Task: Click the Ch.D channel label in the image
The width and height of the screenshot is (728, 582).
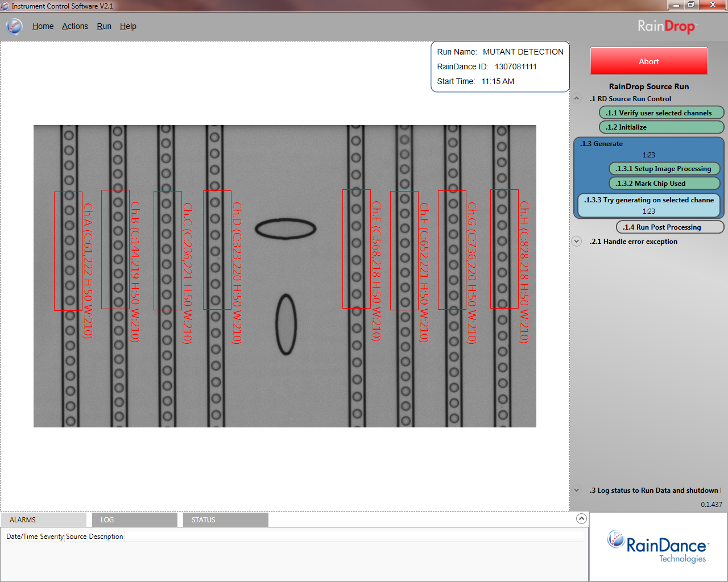Action: pyautogui.click(x=237, y=273)
